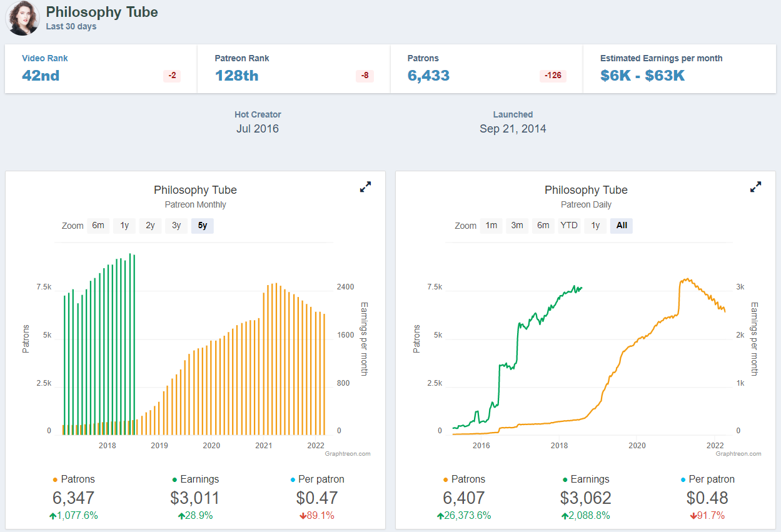Toggle Earnings series in Monthly chart legend
Viewport: 781px width, 532px height.
pos(195,479)
